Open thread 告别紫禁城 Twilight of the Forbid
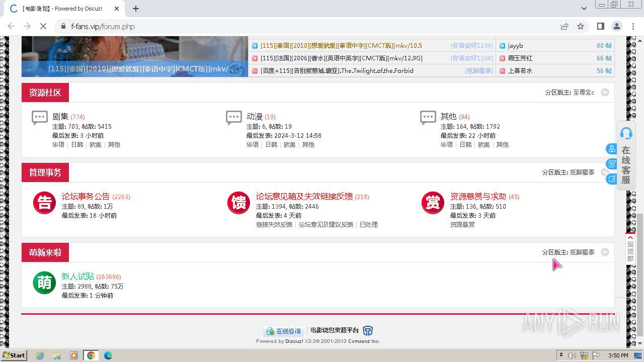This screenshot has height=362, width=644. [x=337, y=71]
